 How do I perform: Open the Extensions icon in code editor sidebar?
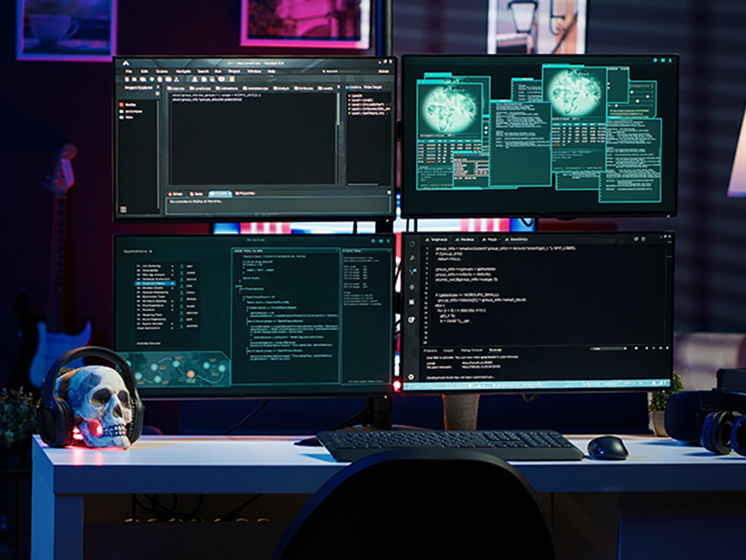point(411,302)
